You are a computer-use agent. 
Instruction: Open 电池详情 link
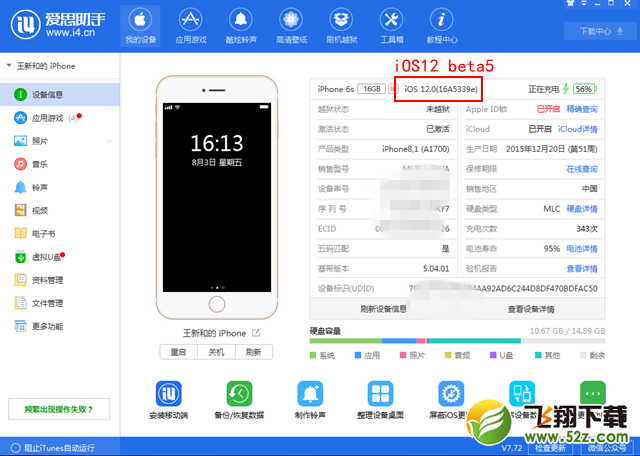pos(582,249)
